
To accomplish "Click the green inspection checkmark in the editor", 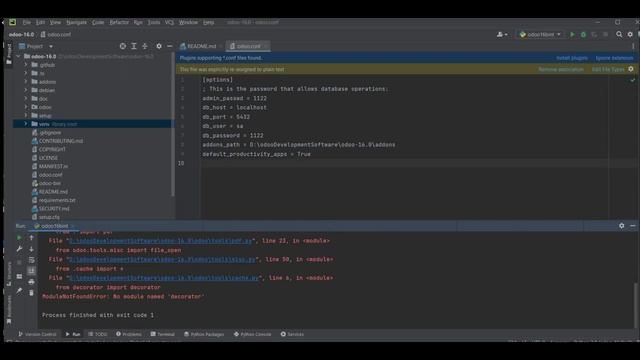I will pos(633,80).
